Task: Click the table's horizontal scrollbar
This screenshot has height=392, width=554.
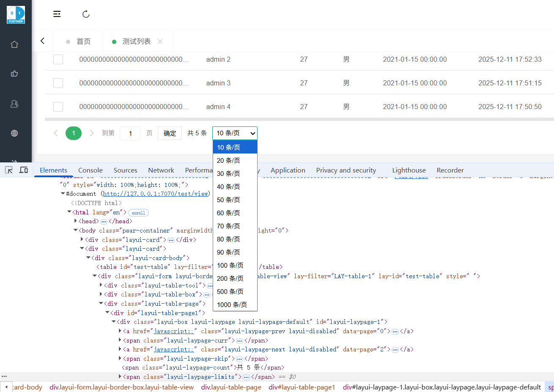Action: (299, 119)
